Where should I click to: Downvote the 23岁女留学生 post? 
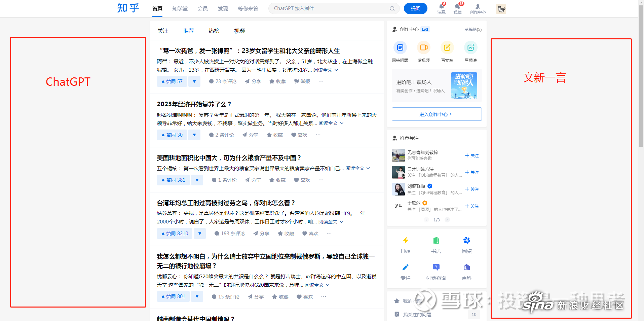(x=194, y=81)
